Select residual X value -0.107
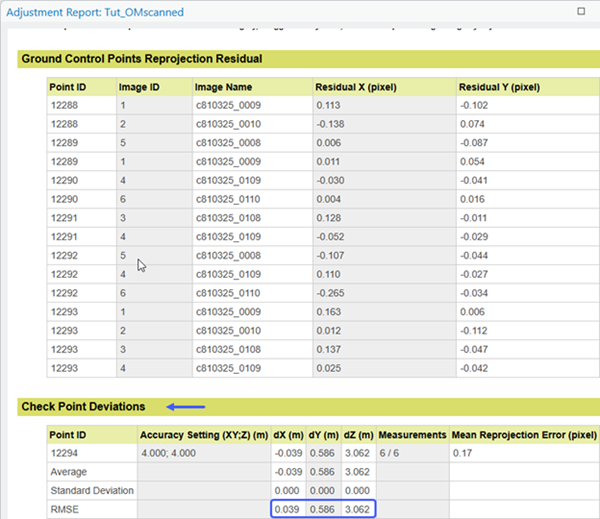The width and height of the screenshot is (600, 519). click(x=330, y=255)
